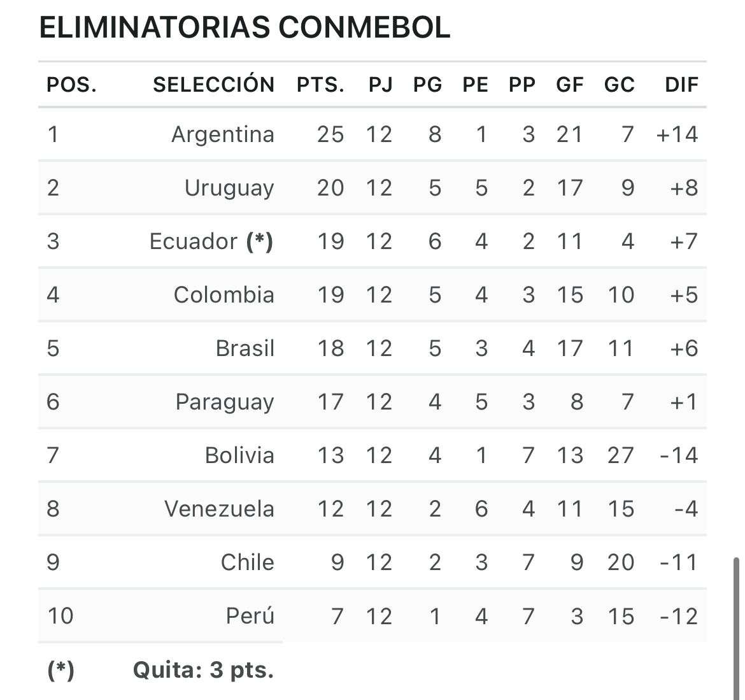Select the Uruguay team name
Viewport: 745px width, 700px height.
(229, 188)
